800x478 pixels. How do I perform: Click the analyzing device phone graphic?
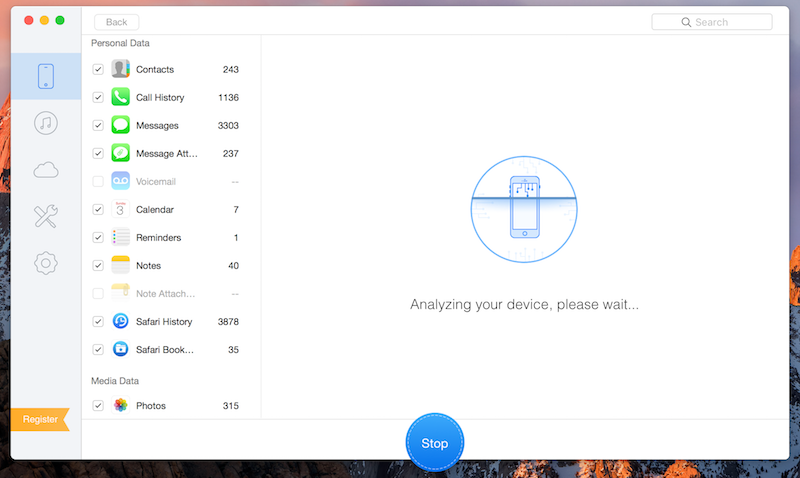[x=526, y=207]
